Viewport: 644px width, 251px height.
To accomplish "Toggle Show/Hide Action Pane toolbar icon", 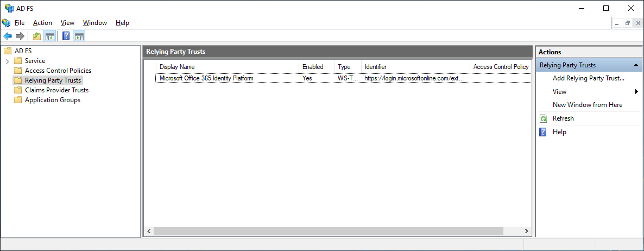I will 79,36.
